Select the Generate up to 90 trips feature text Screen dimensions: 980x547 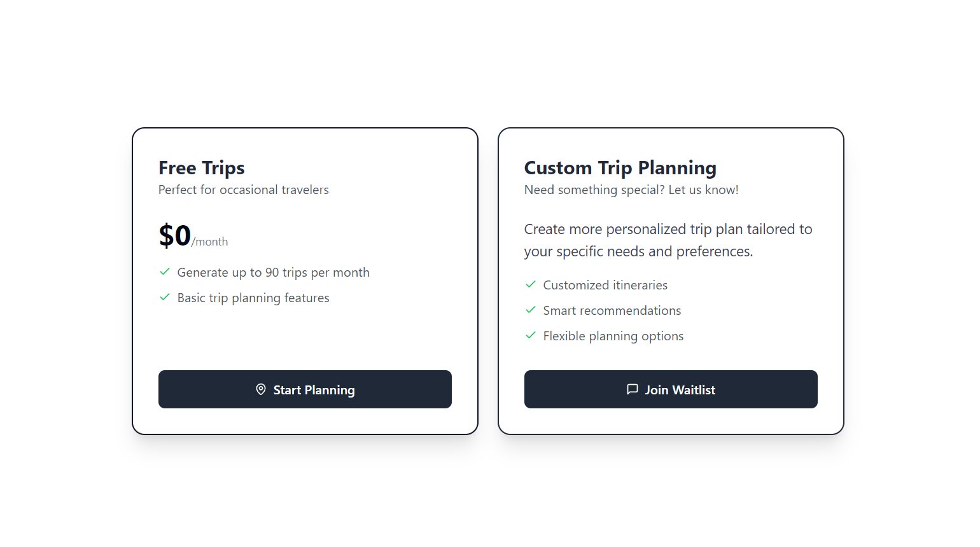pyautogui.click(x=274, y=272)
